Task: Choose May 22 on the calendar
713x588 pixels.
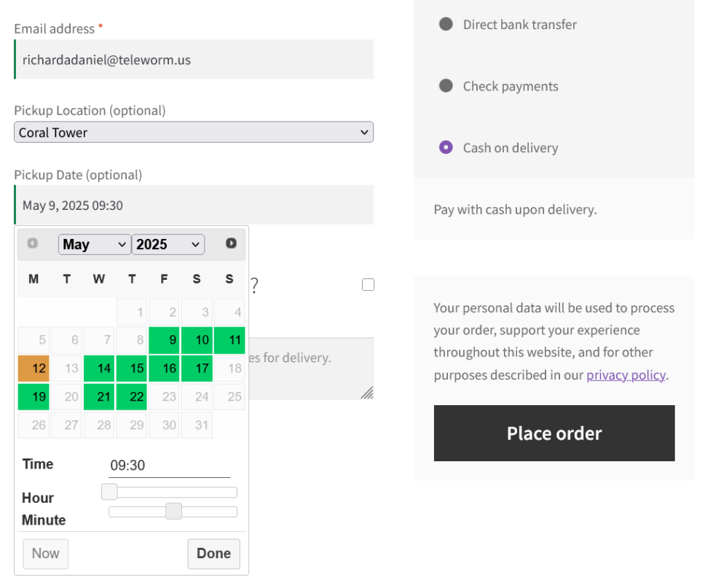Action: [132, 396]
